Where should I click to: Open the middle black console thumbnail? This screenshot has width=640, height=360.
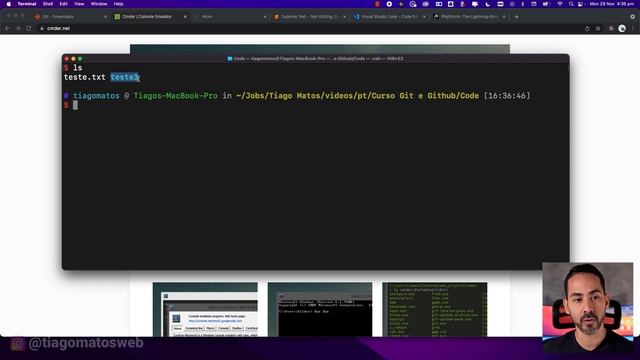[x=320, y=309]
